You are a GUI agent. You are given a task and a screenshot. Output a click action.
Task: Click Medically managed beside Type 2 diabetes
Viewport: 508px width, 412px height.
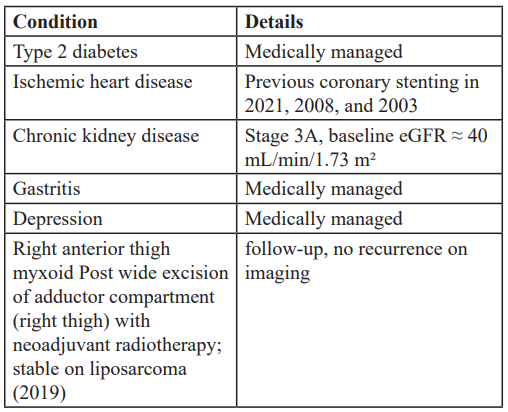(324, 52)
